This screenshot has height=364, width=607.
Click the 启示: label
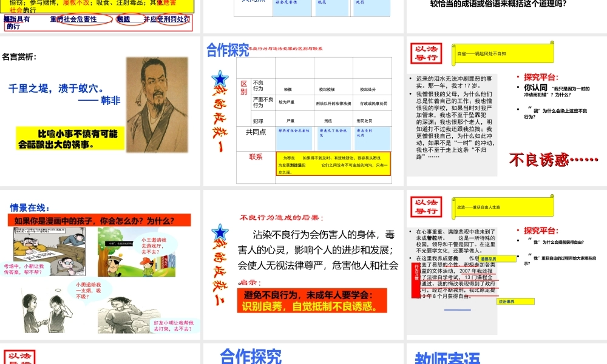tap(250, 283)
